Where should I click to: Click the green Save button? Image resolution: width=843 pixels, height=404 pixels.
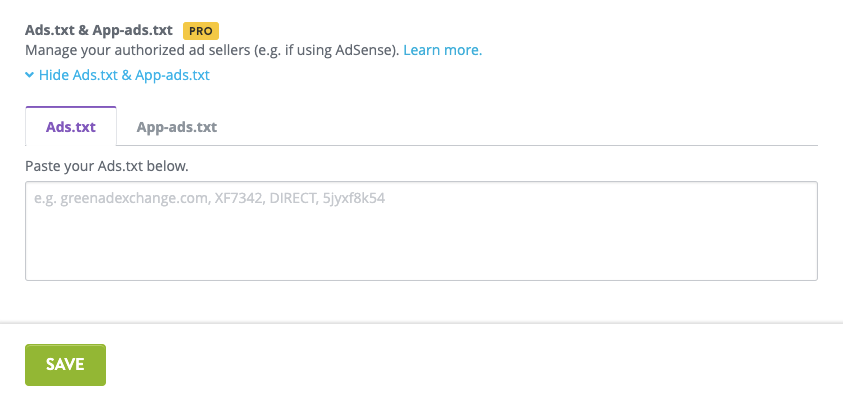65,364
